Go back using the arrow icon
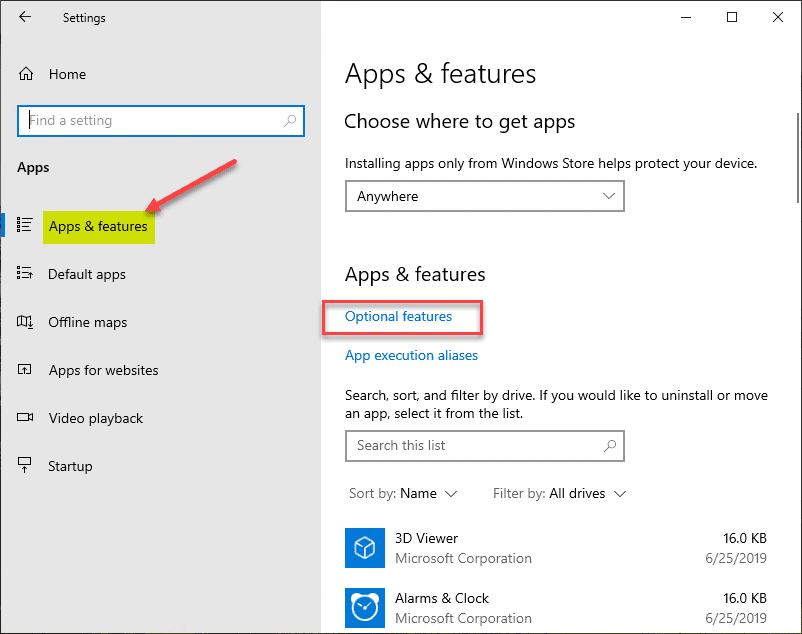 point(25,17)
